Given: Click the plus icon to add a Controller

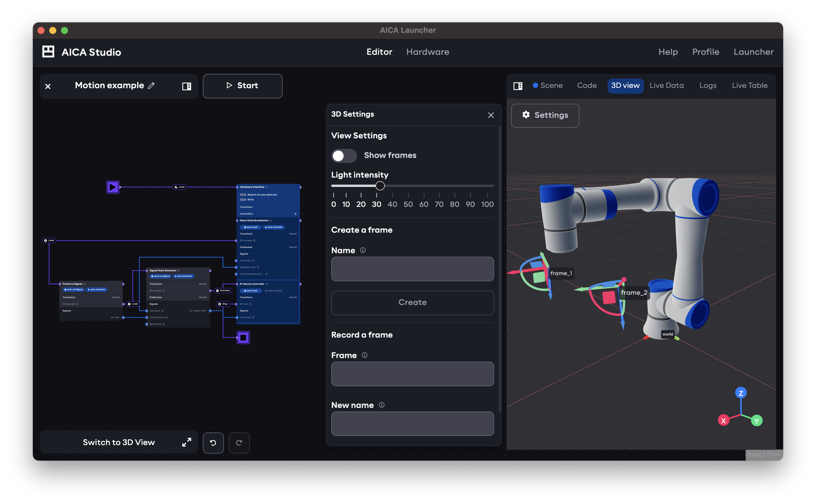Looking at the screenshot, I should click(296, 214).
